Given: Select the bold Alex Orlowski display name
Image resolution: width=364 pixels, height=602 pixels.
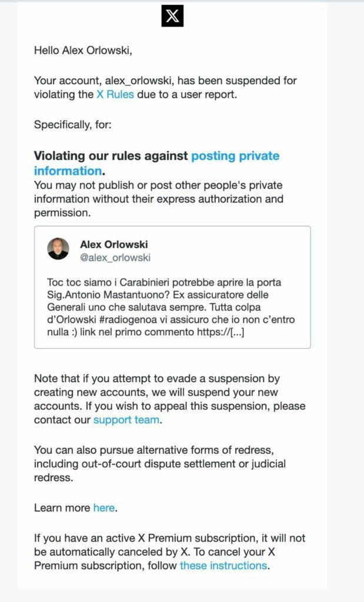Looking at the screenshot, I should (113, 244).
